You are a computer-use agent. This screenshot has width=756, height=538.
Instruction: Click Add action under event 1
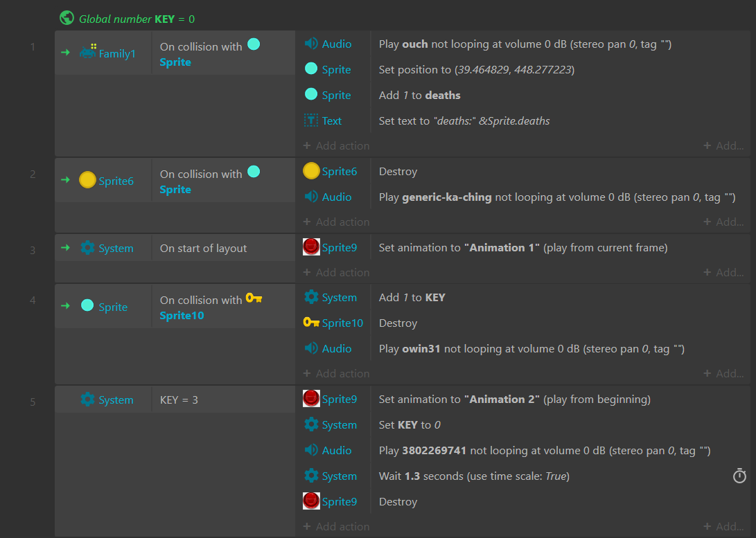click(336, 146)
